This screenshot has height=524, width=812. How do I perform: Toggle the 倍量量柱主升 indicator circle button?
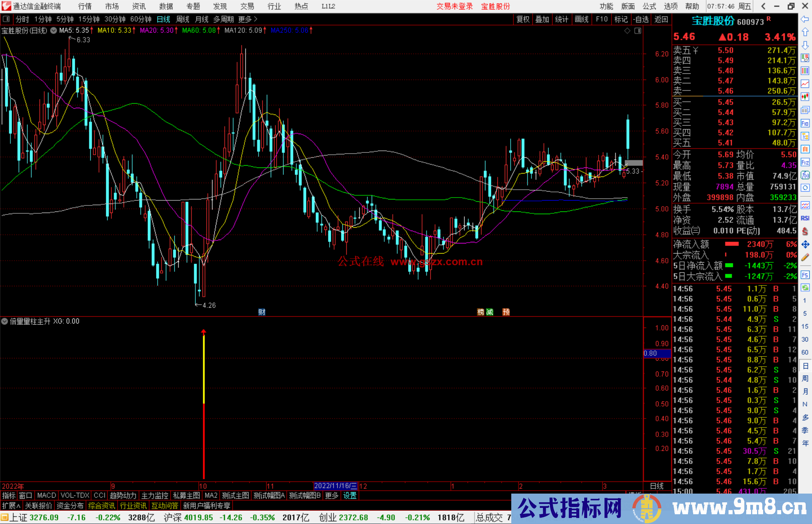tap(5, 322)
